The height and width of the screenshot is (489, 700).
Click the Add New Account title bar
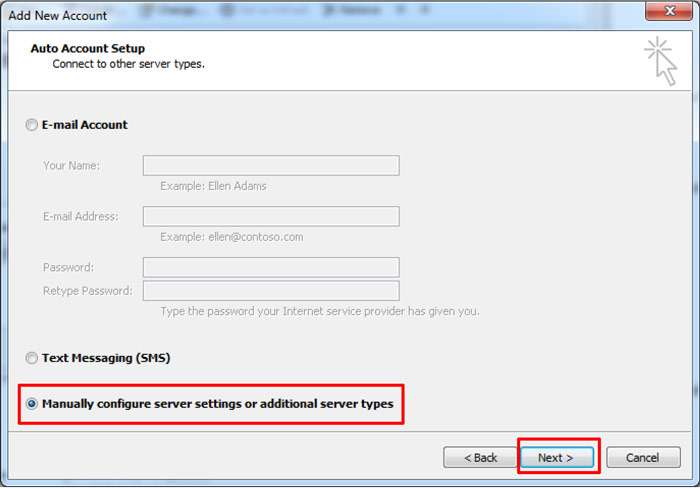[300, 15]
